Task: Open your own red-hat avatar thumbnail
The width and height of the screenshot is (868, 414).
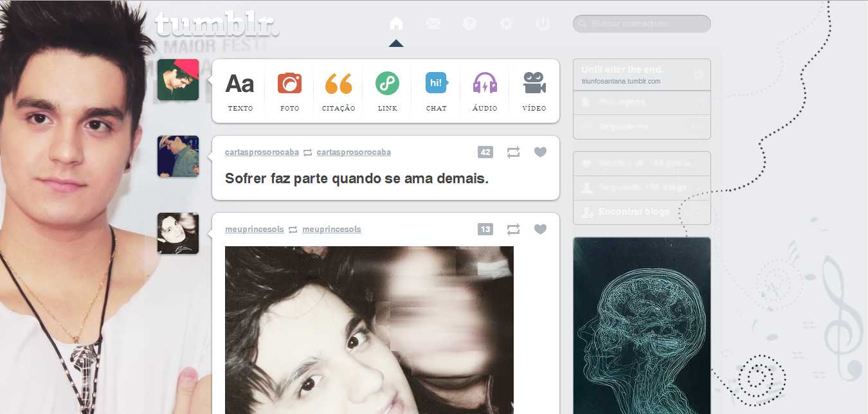Action: click(178, 80)
